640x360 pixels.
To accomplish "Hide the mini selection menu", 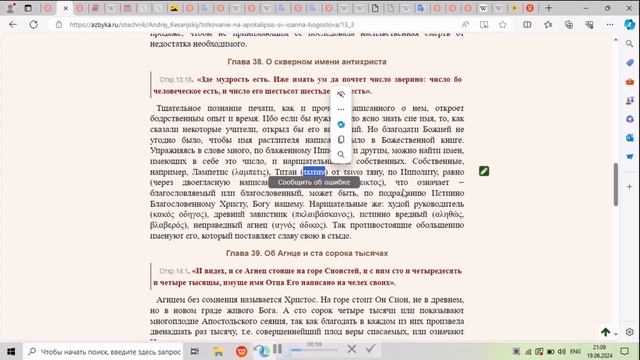I will click(x=341, y=94).
